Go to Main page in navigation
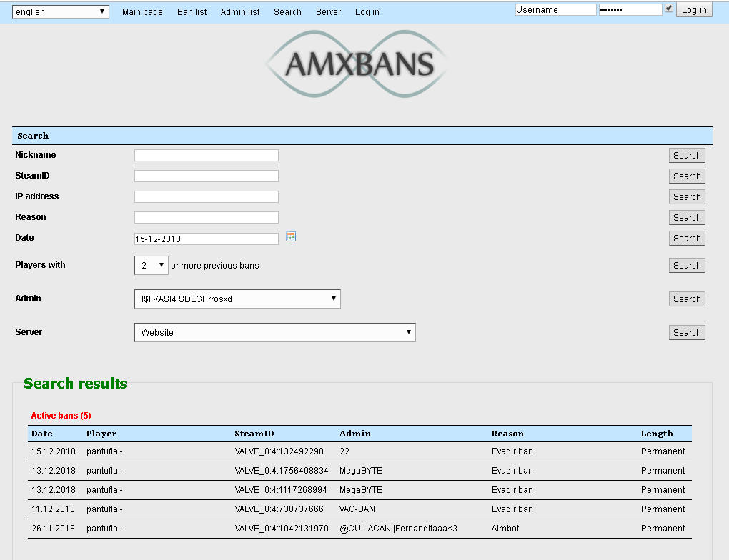Screen dimensions: 729x560 tap(142, 12)
